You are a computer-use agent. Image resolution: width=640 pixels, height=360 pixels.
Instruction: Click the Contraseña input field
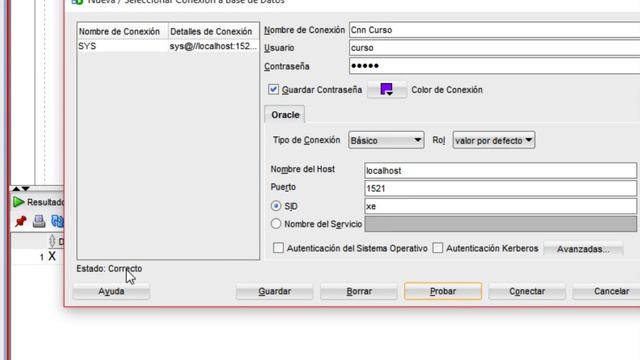pos(494,66)
